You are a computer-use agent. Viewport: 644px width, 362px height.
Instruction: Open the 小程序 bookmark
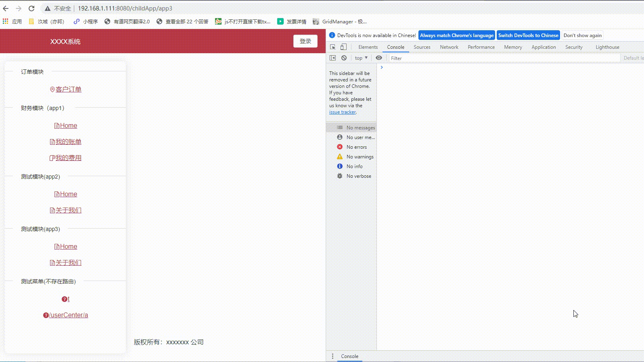[x=86, y=21]
